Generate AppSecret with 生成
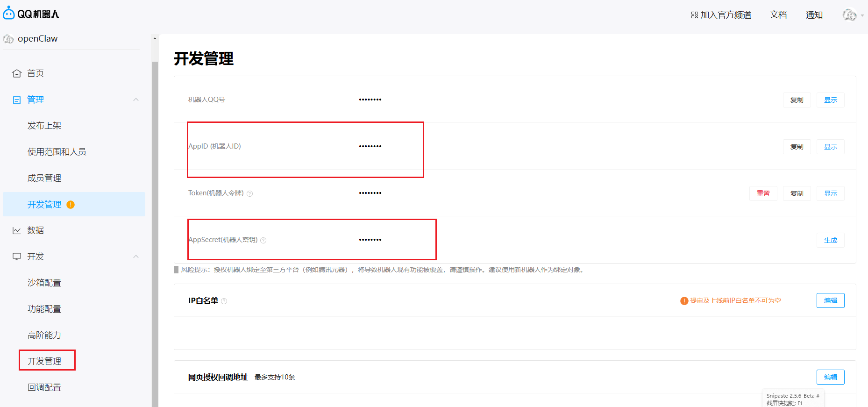This screenshot has width=868, height=407. pos(830,240)
